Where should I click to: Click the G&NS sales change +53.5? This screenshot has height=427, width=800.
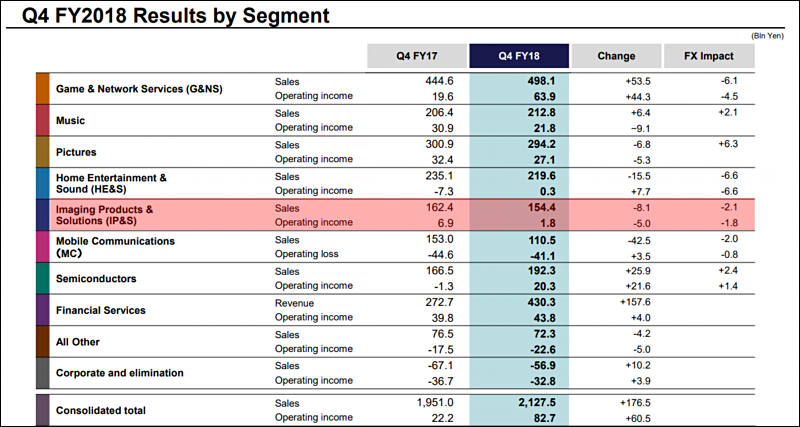click(x=638, y=81)
